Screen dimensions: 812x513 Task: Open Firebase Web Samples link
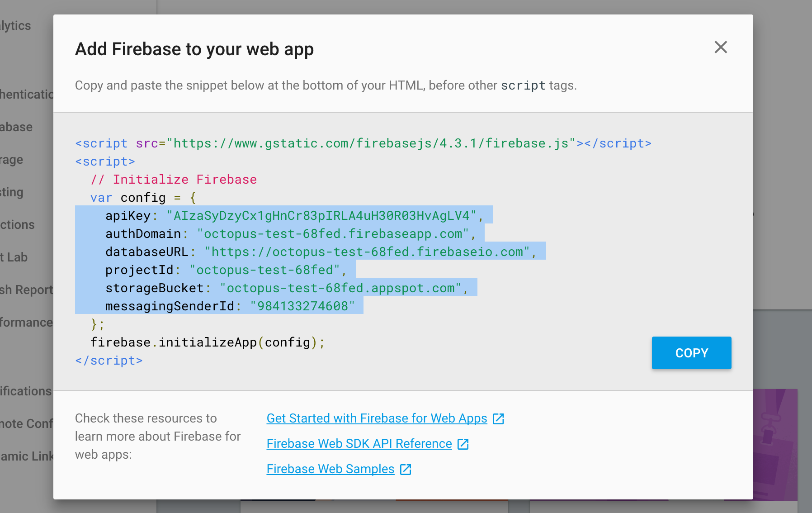(x=330, y=469)
